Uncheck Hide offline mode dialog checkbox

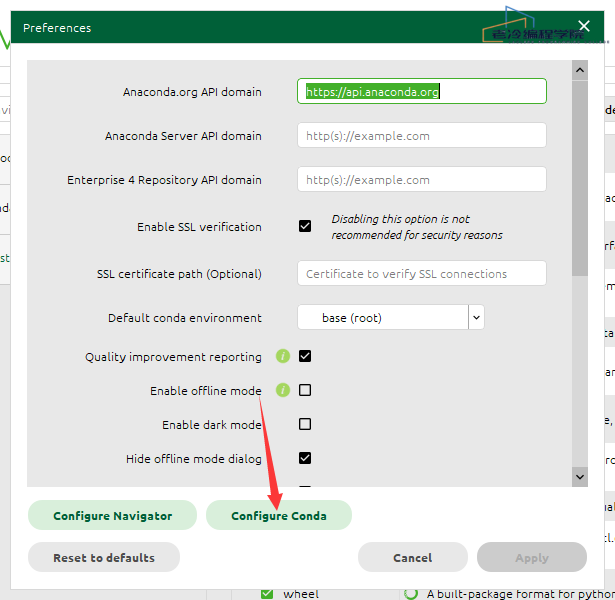305,458
